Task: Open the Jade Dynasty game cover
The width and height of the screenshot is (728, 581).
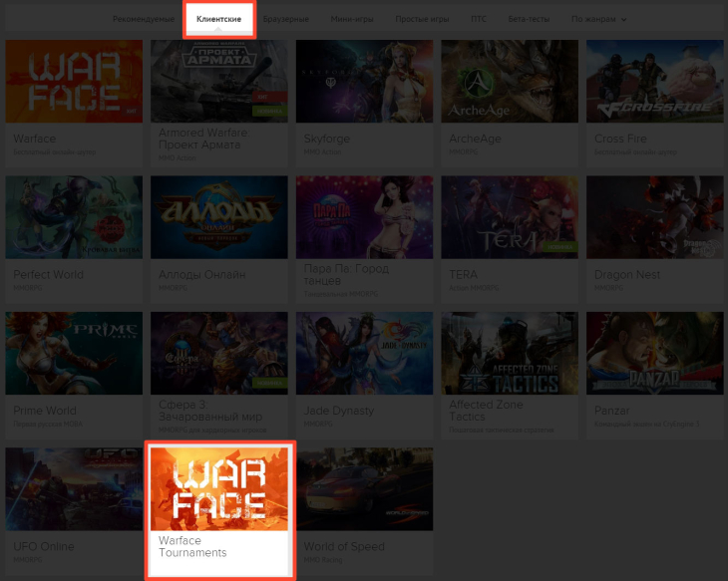Action: tap(364, 353)
